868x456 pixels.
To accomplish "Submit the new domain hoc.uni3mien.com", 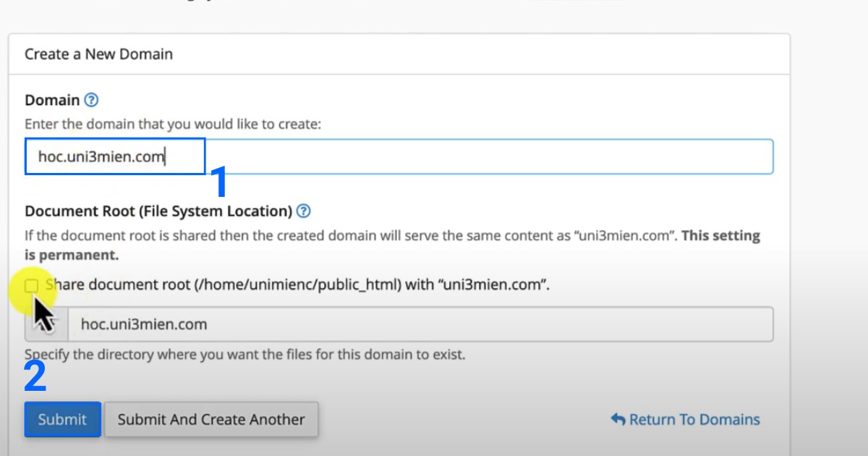I will pos(62,419).
